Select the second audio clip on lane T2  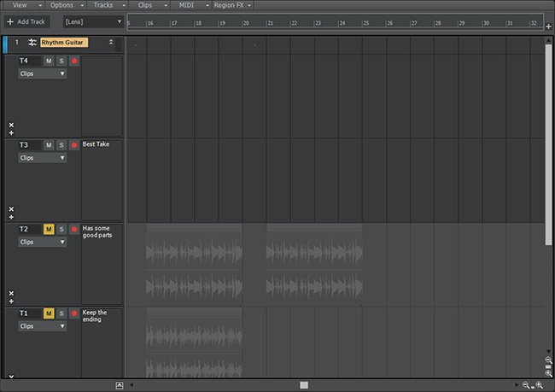click(x=314, y=265)
